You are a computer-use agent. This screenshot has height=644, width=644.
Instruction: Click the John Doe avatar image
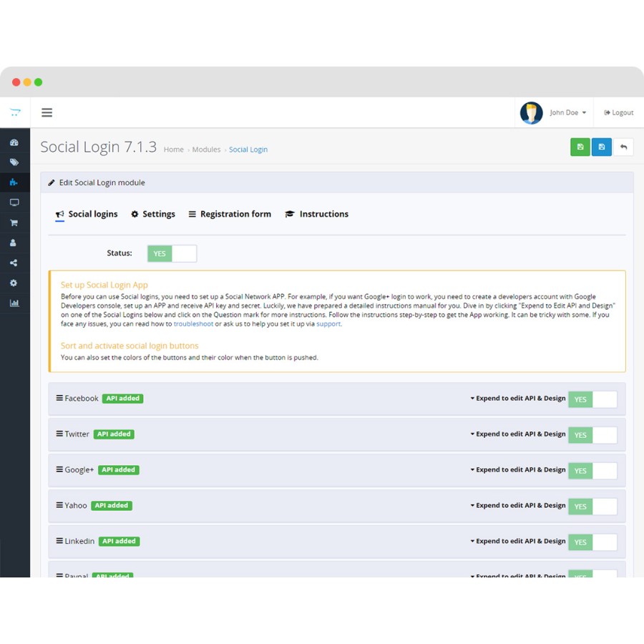[x=531, y=112]
